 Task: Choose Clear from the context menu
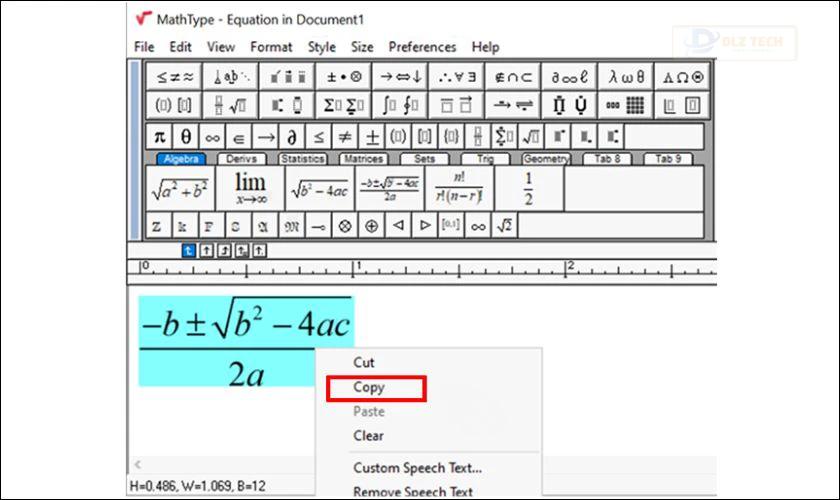click(x=368, y=436)
